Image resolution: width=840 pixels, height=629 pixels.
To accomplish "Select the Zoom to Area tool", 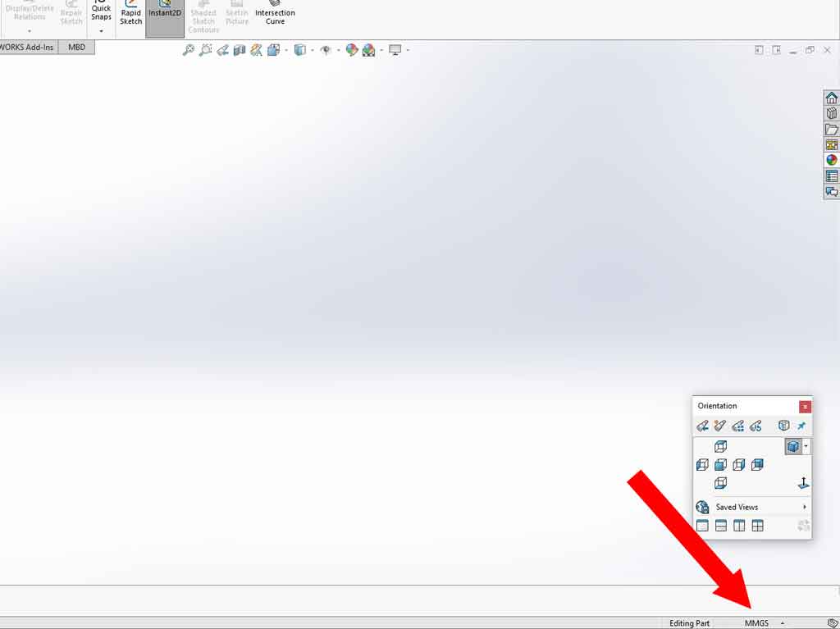I will (x=205, y=50).
